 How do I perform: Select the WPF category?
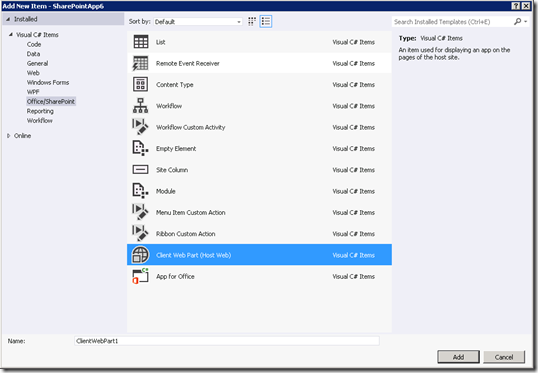pos(33,92)
